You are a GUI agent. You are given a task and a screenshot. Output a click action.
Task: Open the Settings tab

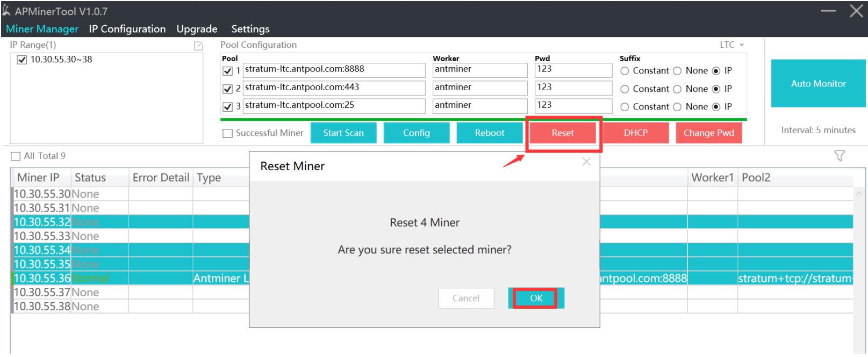[x=250, y=29]
